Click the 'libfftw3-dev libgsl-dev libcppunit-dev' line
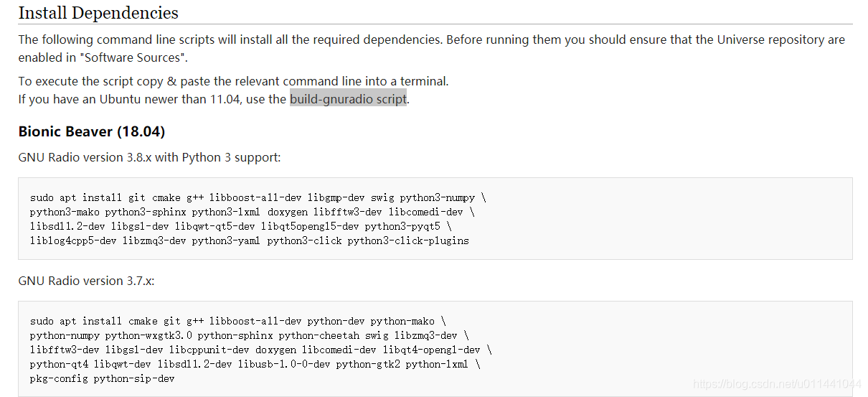The image size is (868, 397). 260,350
